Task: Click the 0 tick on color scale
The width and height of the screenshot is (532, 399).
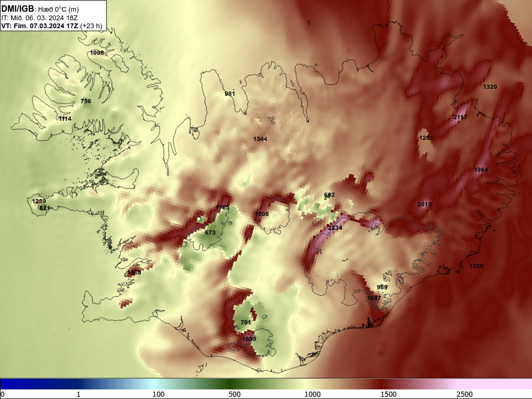Action: pos(3,394)
